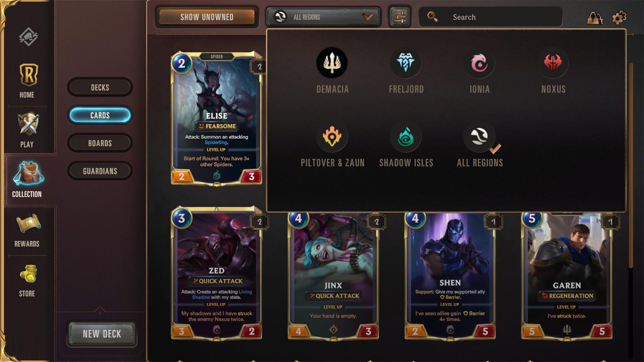Create a New Deck
This screenshot has height=362, width=644.
click(102, 334)
